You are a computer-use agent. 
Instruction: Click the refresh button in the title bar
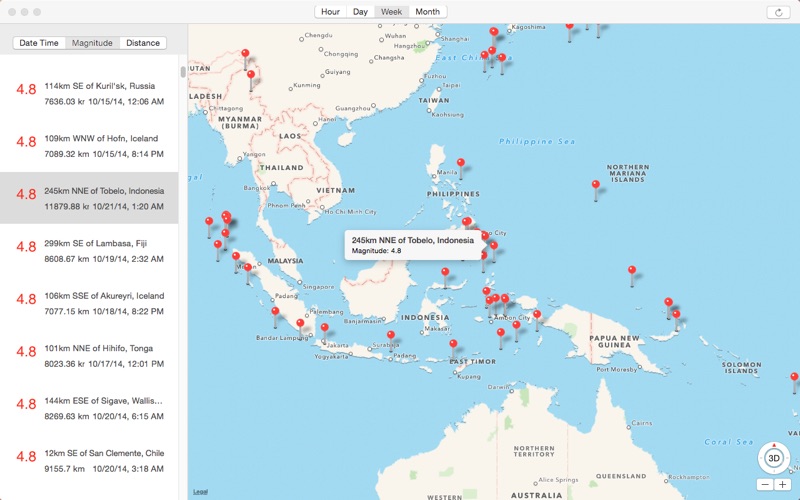(x=779, y=12)
